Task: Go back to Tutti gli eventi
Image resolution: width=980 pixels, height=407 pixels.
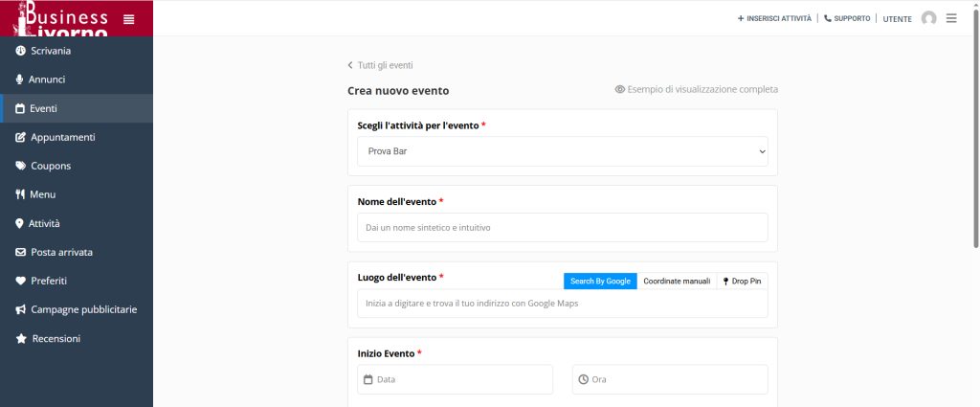Action: [x=381, y=65]
